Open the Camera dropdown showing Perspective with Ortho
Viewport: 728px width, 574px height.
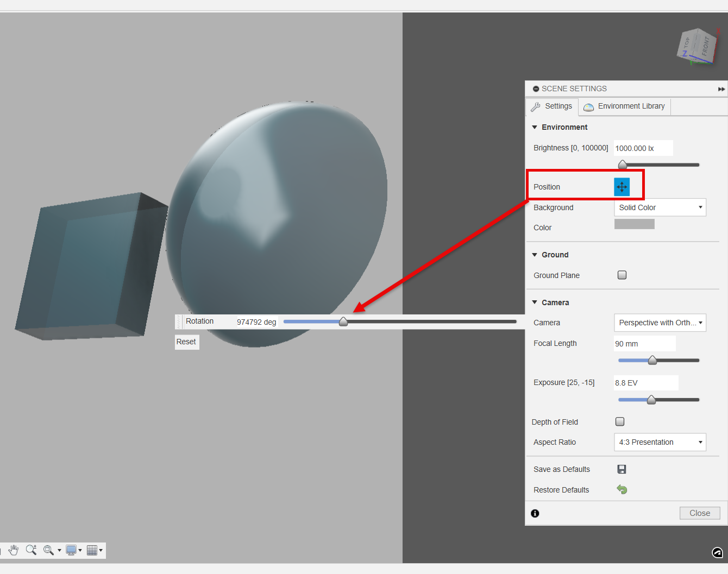pyautogui.click(x=660, y=322)
